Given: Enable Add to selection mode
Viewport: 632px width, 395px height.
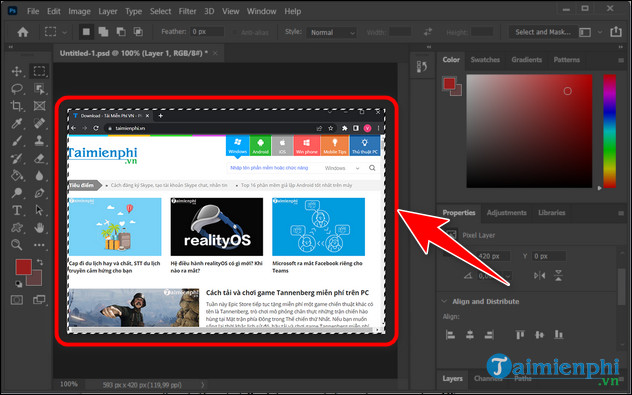Looking at the screenshot, I should [x=104, y=32].
